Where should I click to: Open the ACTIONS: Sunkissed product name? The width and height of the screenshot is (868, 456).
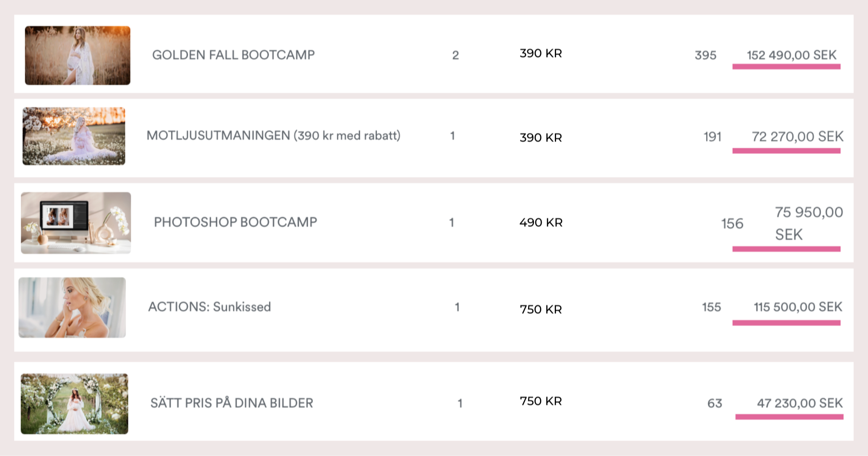(x=209, y=307)
